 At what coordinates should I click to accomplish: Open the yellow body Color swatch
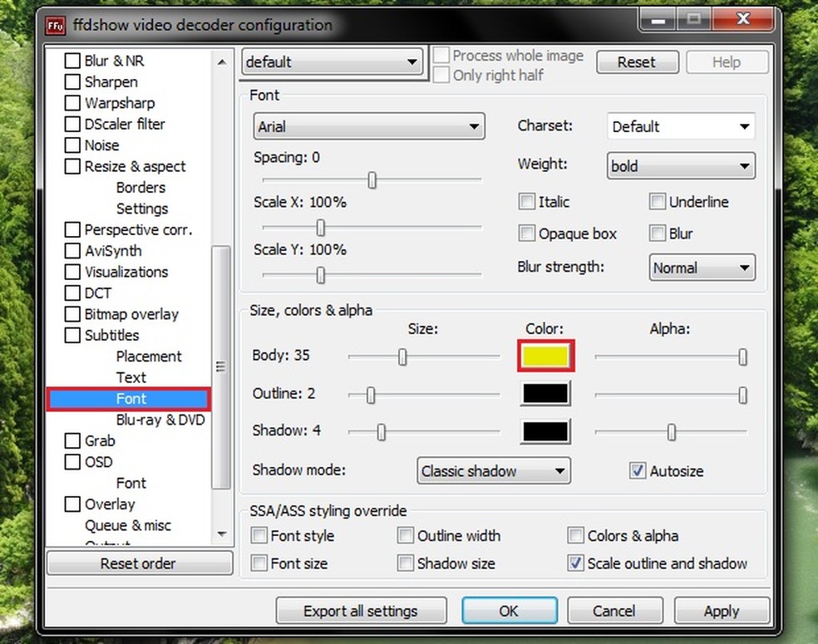pos(545,356)
